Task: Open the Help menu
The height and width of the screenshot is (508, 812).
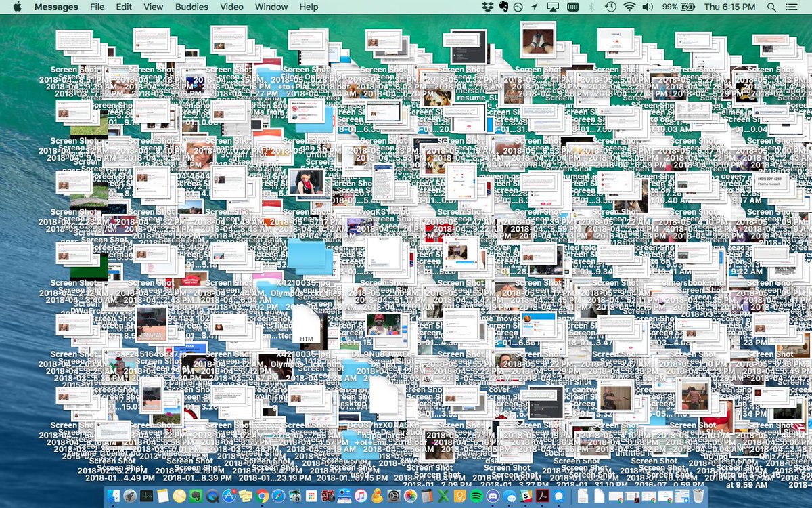Action: pyautogui.click(x=309, y=7)
